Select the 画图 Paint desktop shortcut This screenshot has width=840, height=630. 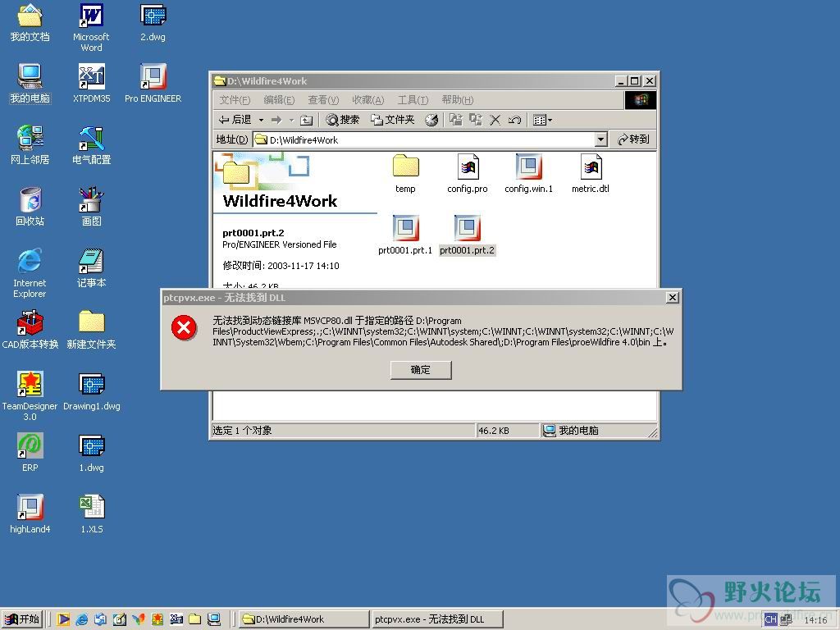click(x=92, y=206)
